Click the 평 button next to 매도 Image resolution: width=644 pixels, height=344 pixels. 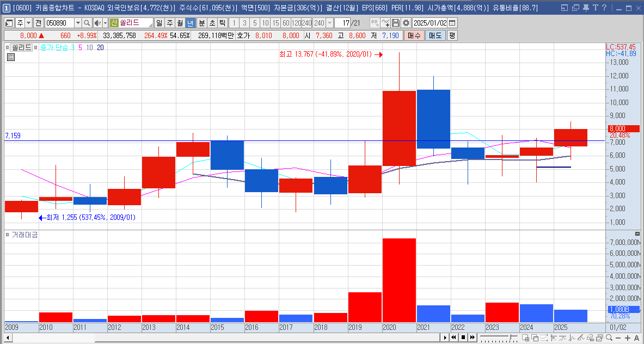(452, 36)
